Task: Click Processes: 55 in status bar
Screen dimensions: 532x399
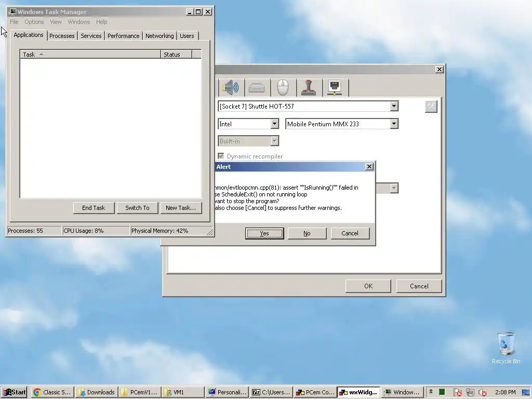Action: pyautogui.click(x=34, y=231)
